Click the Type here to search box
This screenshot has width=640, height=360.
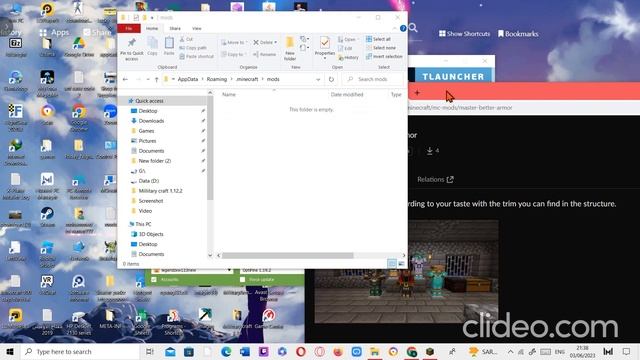(80, 351)
